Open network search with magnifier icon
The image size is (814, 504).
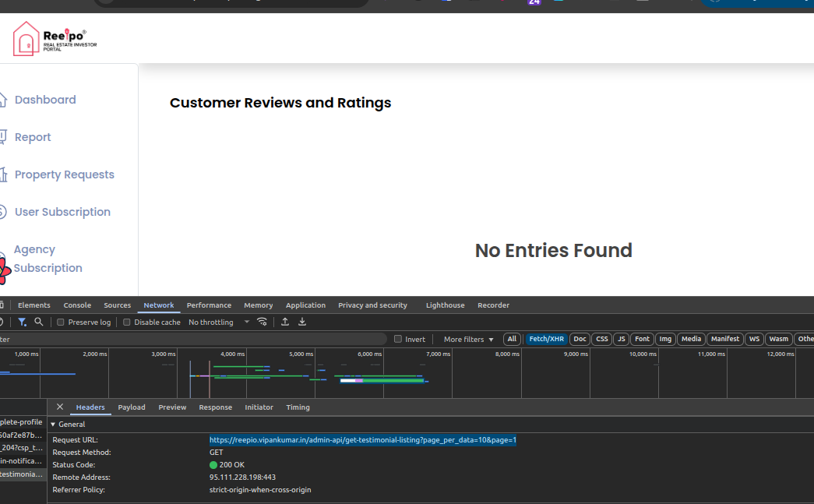38,322
